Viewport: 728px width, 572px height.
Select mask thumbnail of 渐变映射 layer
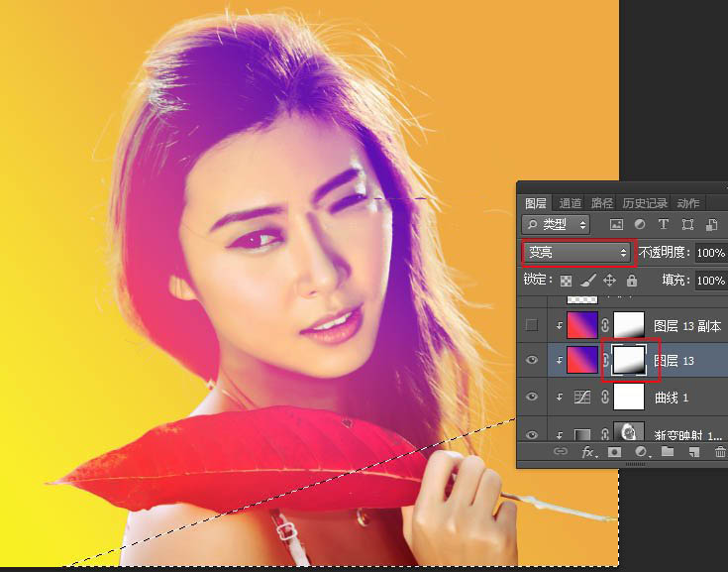pyautogui.click(x=629, y=431)
